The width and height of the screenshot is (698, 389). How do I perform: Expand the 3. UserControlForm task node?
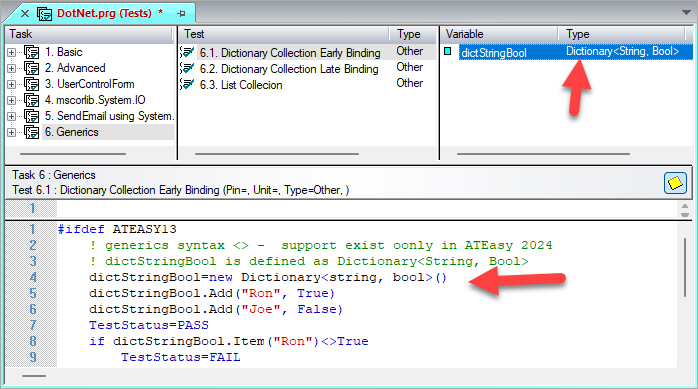[12, 85]
